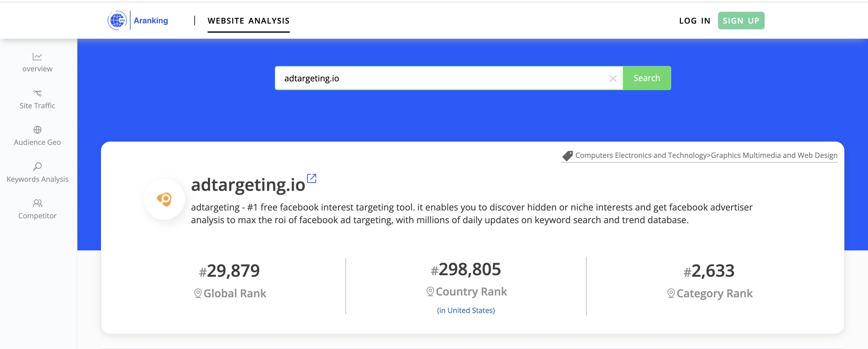Click the Category Rank pin icon
The image size is (868, 349).
pyautogui.click(x=671, y=293)
